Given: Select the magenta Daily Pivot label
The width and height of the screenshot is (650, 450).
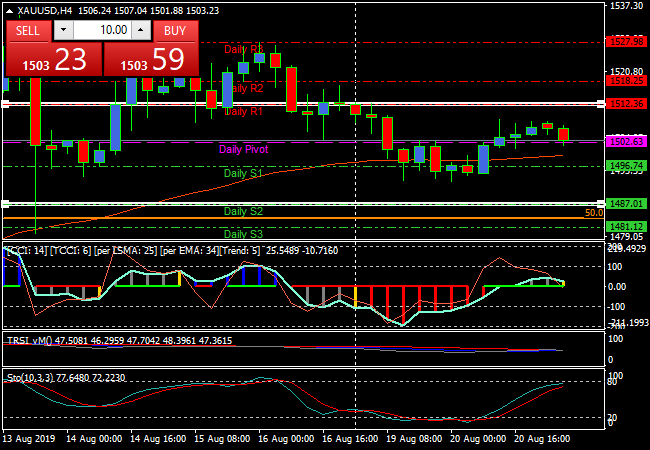Looking at the screenshot, I should tap(244, 149).
